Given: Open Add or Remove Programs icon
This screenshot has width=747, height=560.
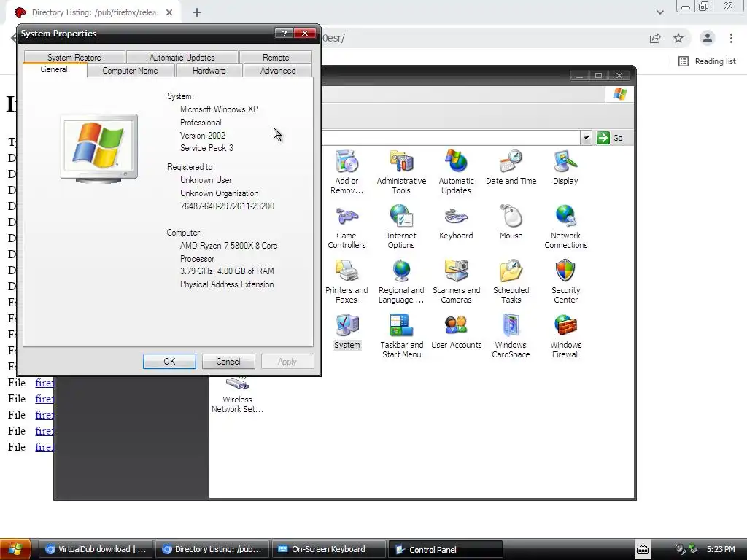Looking at the screenshot, I should [x=347, y=172].
